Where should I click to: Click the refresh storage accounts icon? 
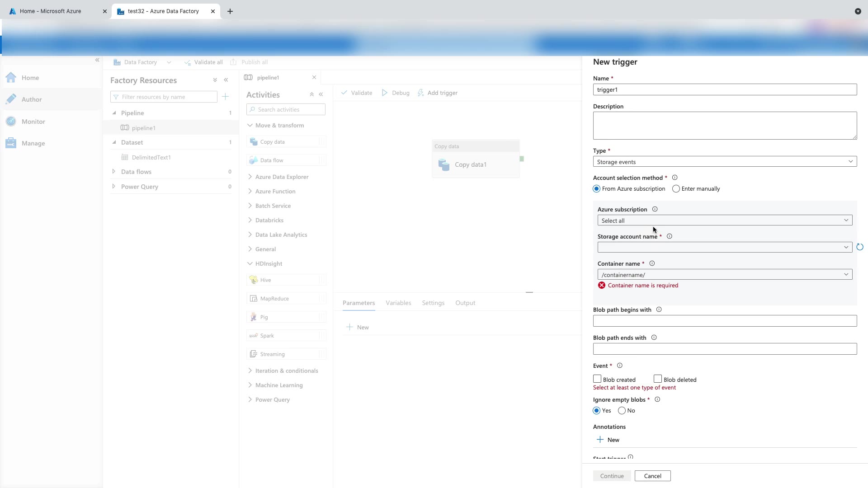pyautogui.click(x=859, y=247)
